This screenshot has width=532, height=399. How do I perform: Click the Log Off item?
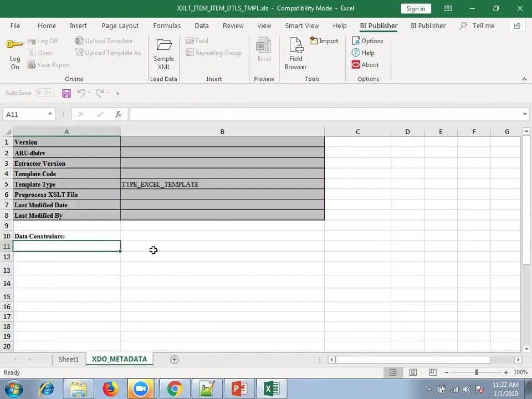point(43,40)
